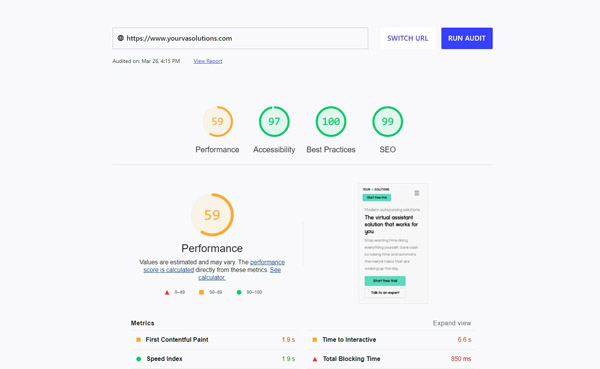Select the SEO score gauge 99
This screenshot has width=600, height=369.
pos(388,121)
